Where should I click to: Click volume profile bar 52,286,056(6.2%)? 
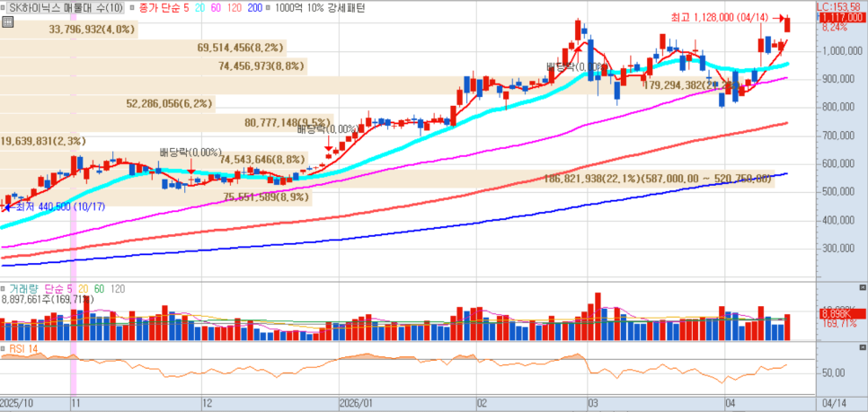[x=108, y=103]
